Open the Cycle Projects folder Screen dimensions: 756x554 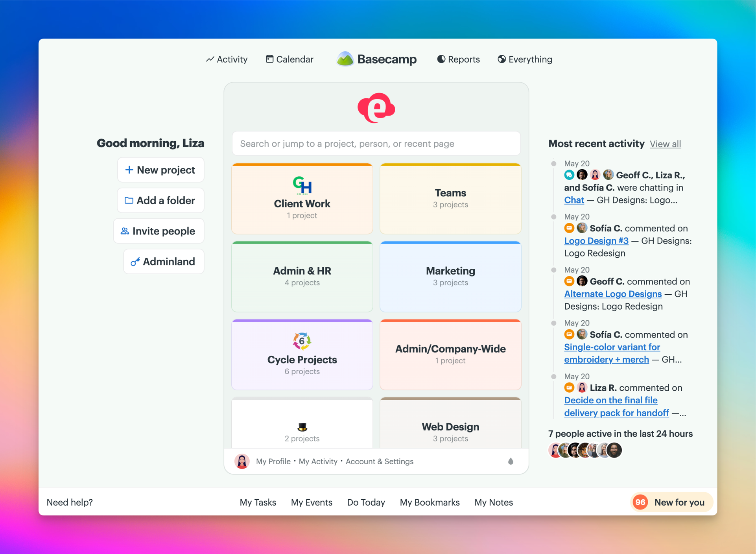[302, 355]
